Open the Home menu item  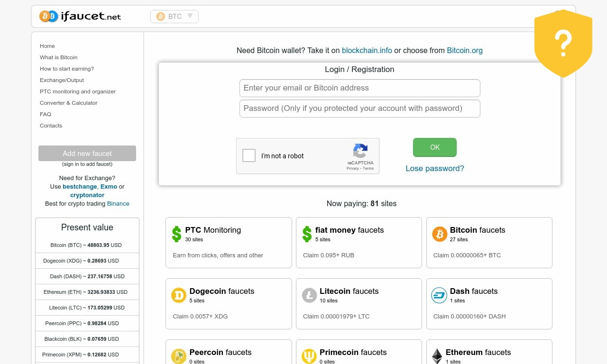[47, 46]
